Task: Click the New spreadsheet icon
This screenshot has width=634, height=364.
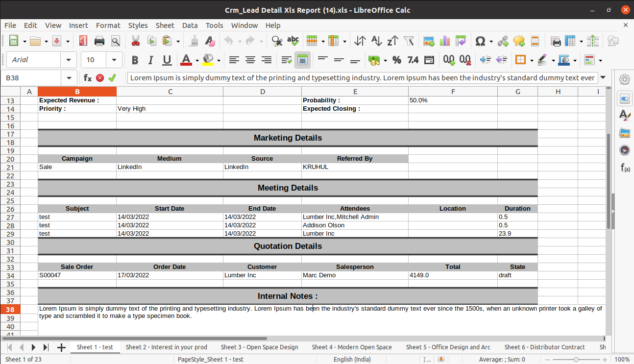Action: [14, 41]
